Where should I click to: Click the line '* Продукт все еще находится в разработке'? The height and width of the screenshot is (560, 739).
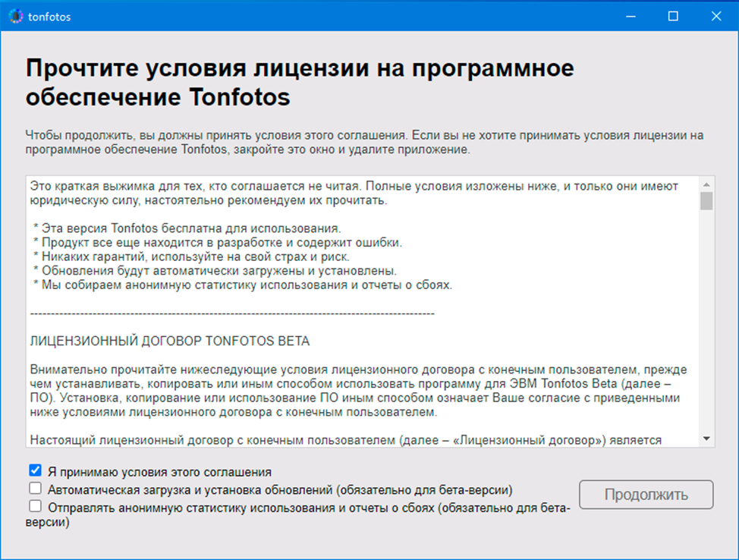tap(218, 242)
